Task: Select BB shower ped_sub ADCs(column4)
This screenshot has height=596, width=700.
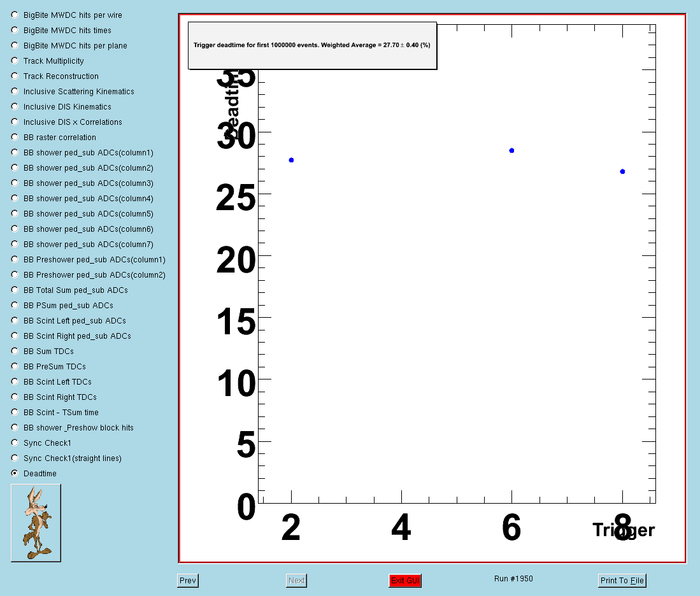Action: click(x=15, y=198)
